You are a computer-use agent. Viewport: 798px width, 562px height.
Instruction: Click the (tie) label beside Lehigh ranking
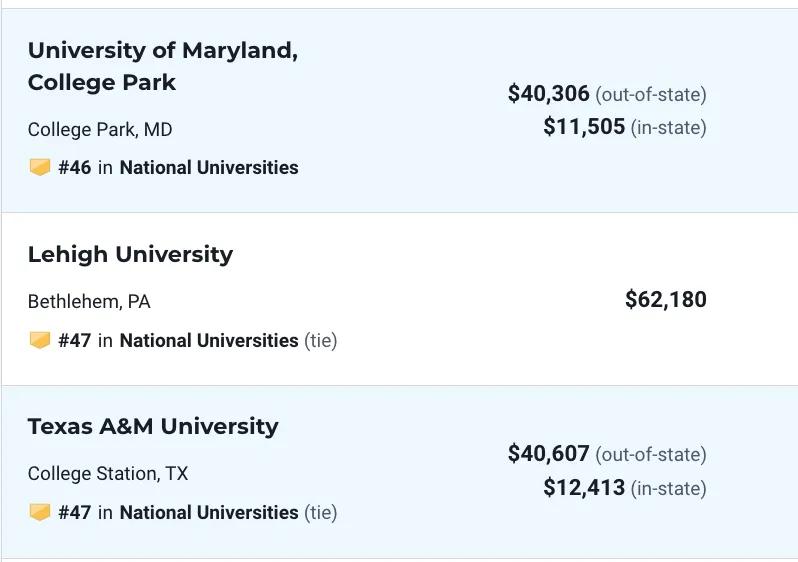click(x=321, y=341)
